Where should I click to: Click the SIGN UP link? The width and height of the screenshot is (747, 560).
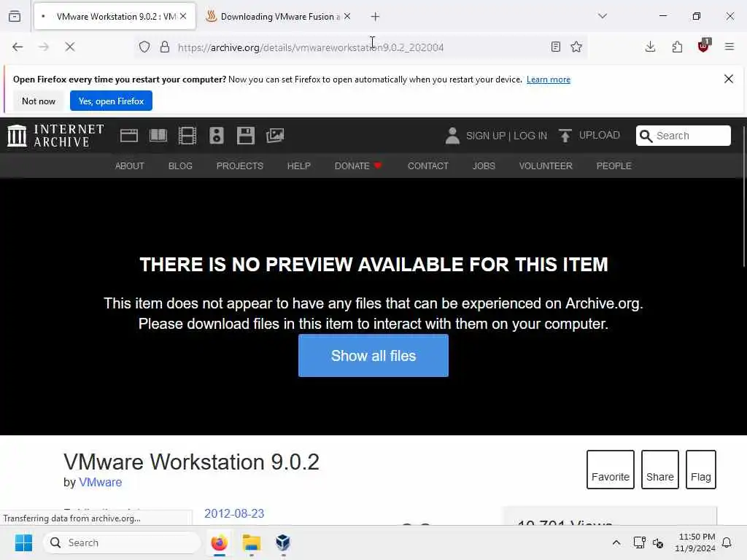tap(485, 136)
